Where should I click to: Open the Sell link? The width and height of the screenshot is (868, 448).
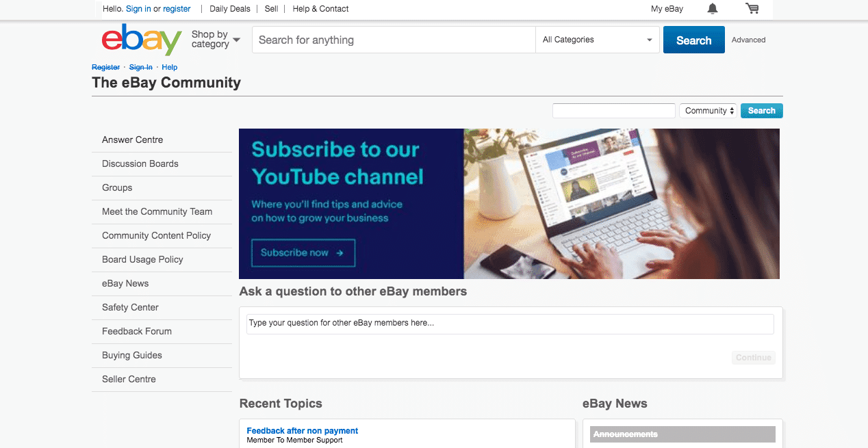(271, 9)
